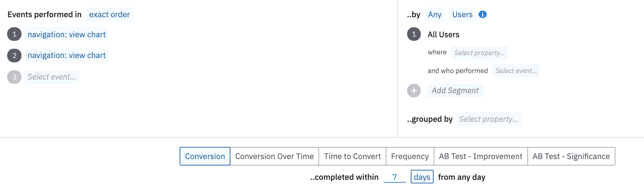Click the blue info icon beside Users
The image size is (644, 187).
[x=482, y=14]
